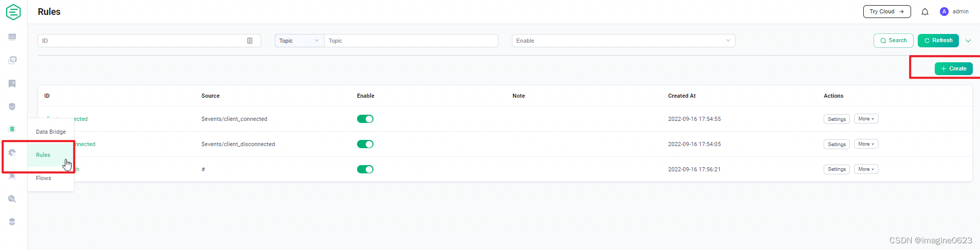The image size is (980, 250).
Task: Click the ID column header
Action: click(47, 96)
